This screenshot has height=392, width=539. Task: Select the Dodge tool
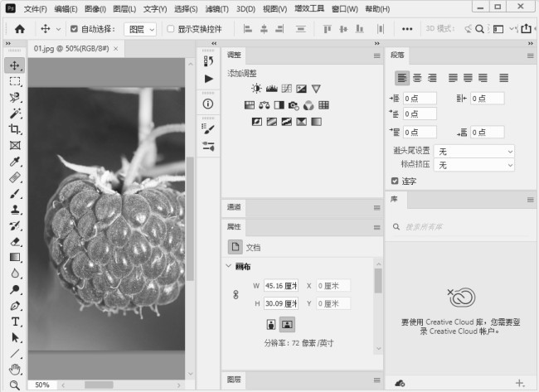(x=14, y=289)
